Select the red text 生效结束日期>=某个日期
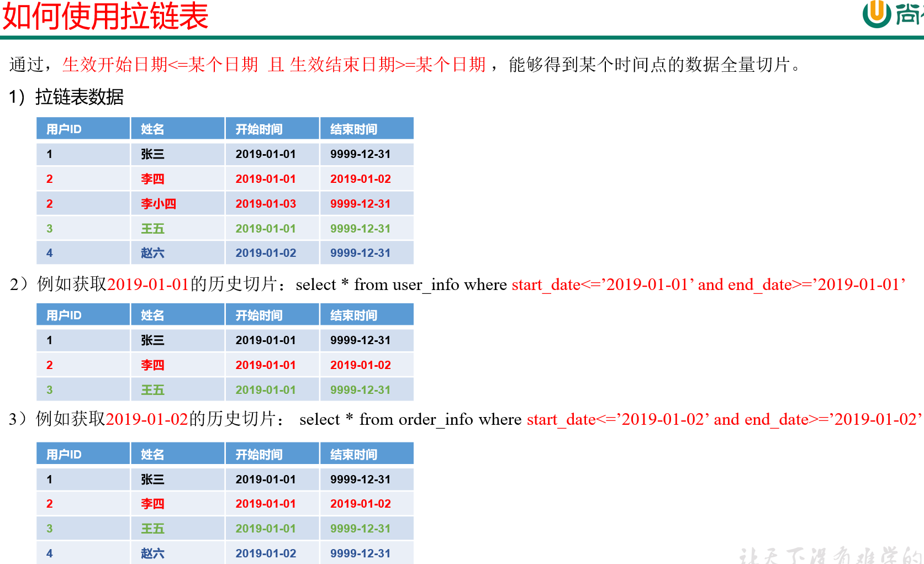 click(388, 65)
